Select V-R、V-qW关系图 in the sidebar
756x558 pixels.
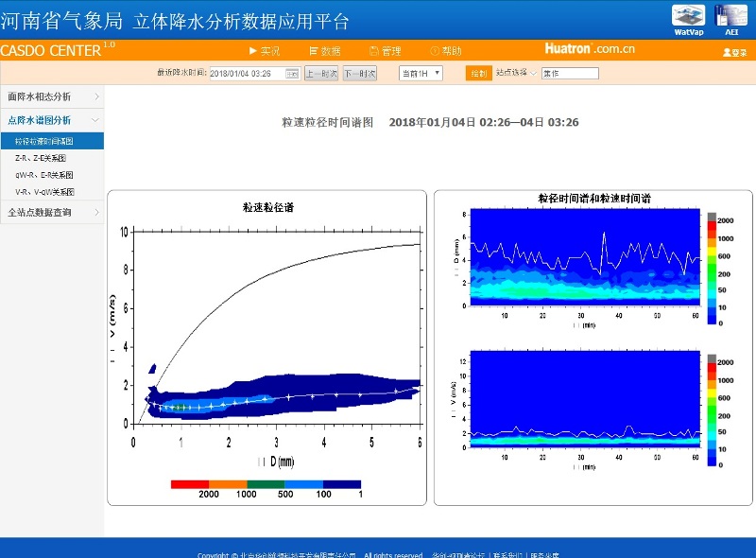43,192
